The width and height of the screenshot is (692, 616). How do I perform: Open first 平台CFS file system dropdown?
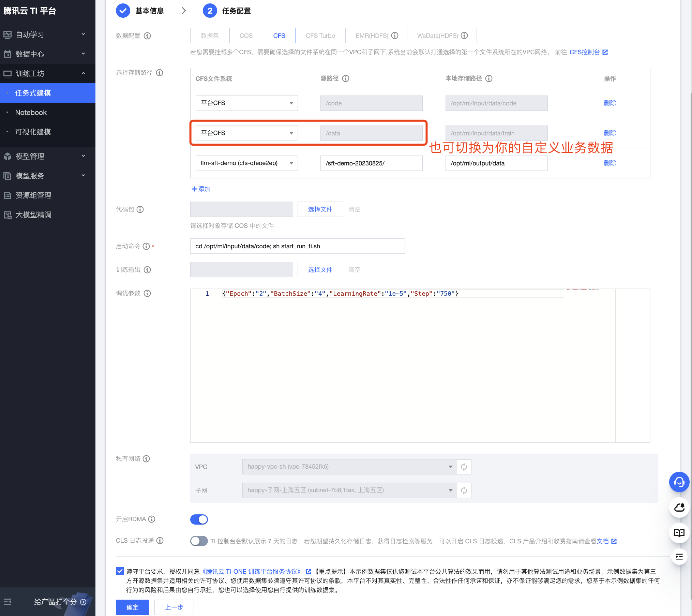(246, 103)
